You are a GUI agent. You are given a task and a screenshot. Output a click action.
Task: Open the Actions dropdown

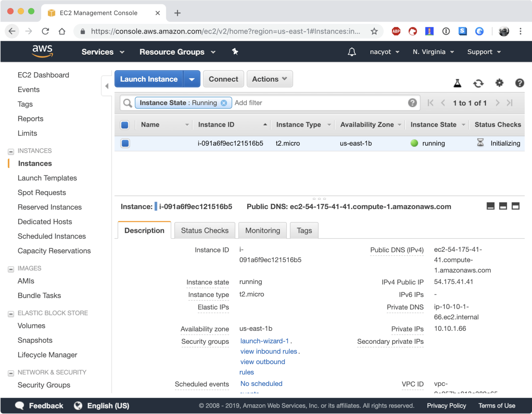click(270, 79)
